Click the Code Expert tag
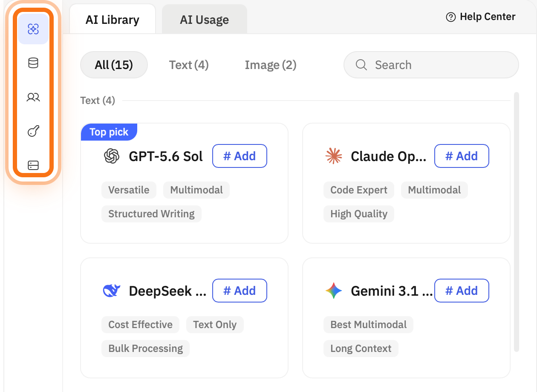Image resolution: width=537 pixels, height=392 pixels. pos(359,190)
